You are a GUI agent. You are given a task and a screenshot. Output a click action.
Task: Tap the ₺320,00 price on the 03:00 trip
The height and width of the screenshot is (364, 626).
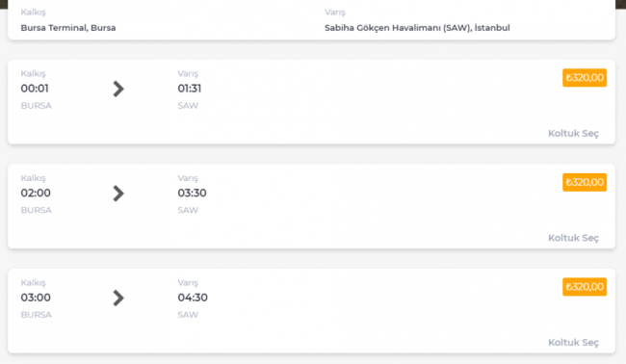point(585,287)
